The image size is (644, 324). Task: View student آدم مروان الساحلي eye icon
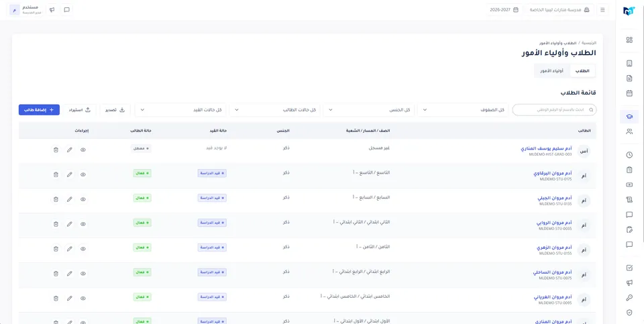[x=83, y=274]
